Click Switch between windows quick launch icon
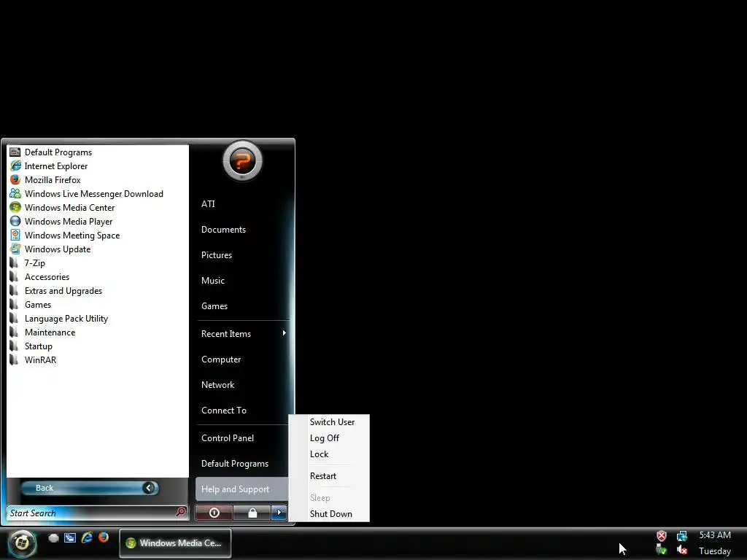Image resolution: width=747 pixels, height=560 pixels. tap(70, 538)
